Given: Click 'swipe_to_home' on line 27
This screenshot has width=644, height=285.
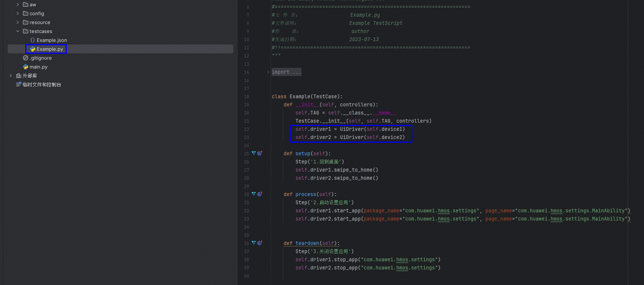Looking at the screenshot, I should tap(353, 170).
